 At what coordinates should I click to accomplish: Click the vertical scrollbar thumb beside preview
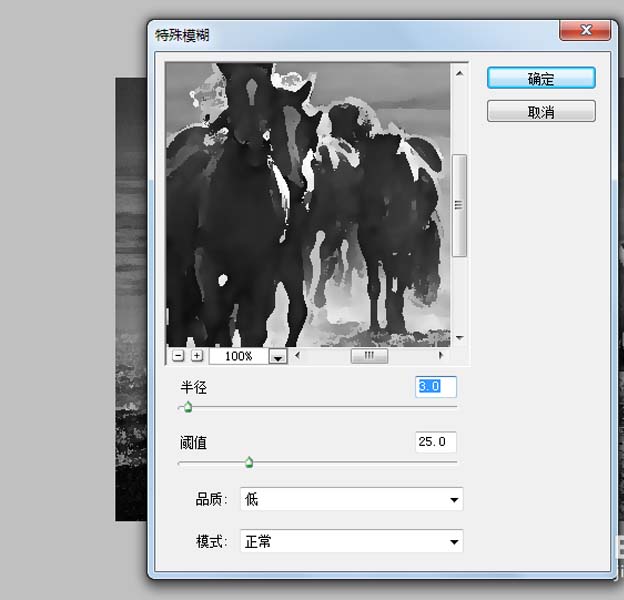click(459, 205)
